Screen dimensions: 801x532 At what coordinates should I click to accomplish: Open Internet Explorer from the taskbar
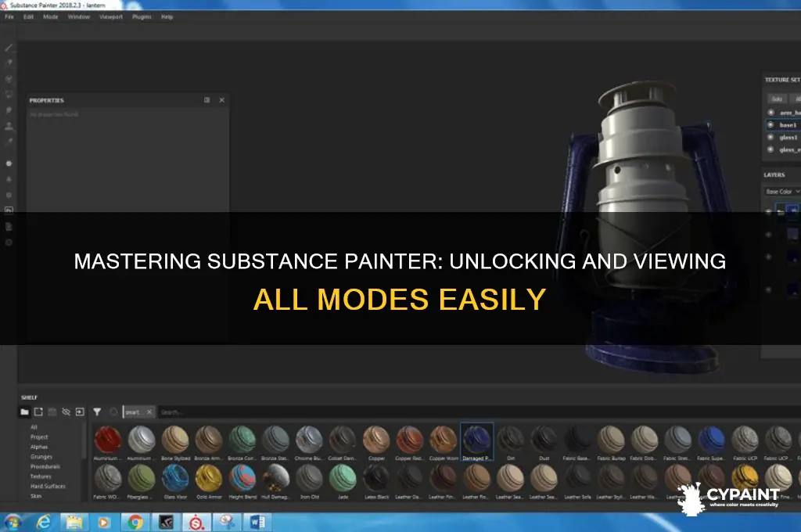(44, 523)
